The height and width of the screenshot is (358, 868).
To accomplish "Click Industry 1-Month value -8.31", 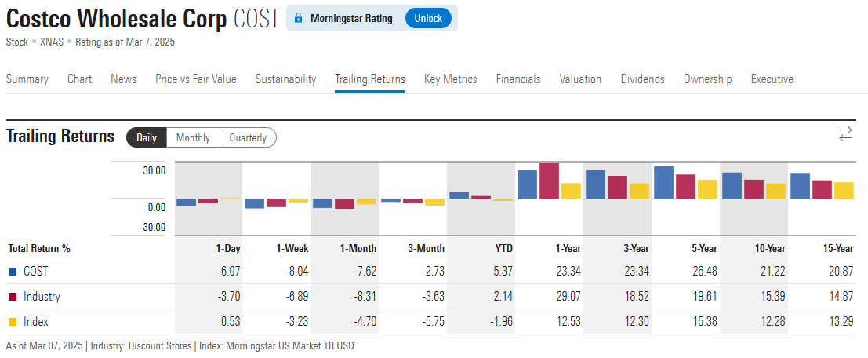I will (365, 297).
